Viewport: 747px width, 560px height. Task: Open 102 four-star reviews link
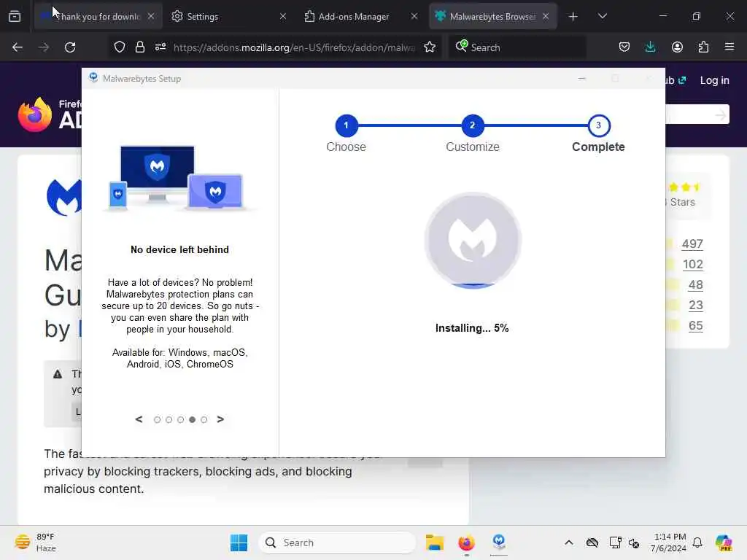[x=693, y=264]
